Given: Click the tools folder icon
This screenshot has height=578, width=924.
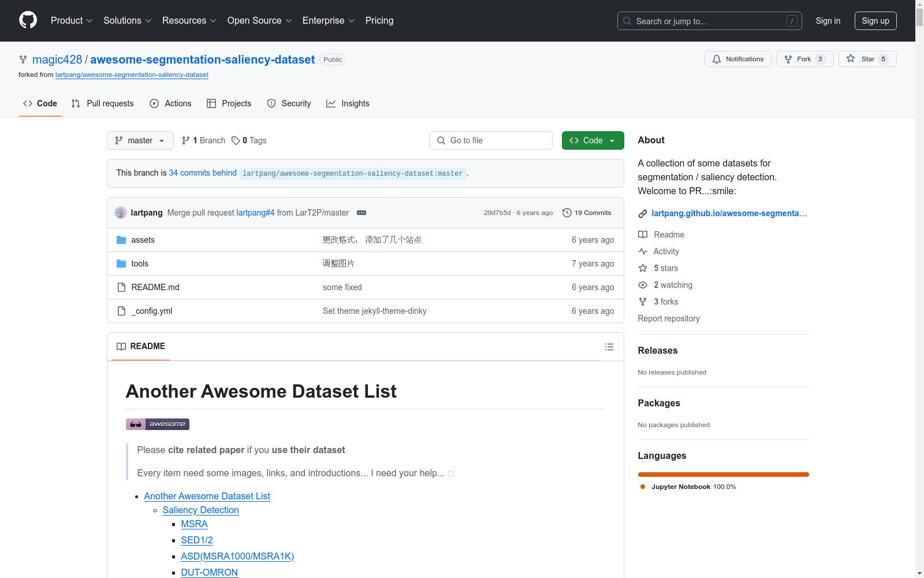Looking at the screenshot, I should 121,264.
